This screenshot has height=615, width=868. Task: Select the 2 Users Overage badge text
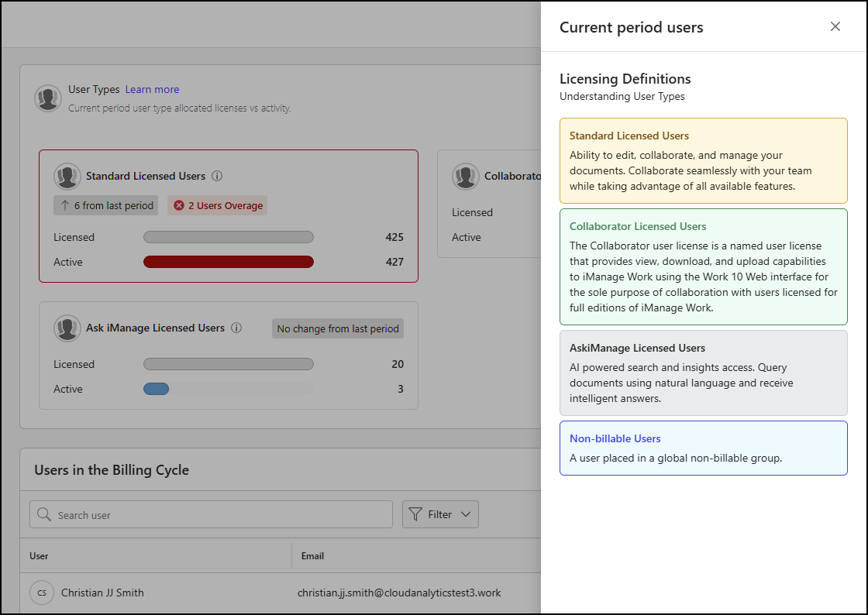[x=226, y=205]
